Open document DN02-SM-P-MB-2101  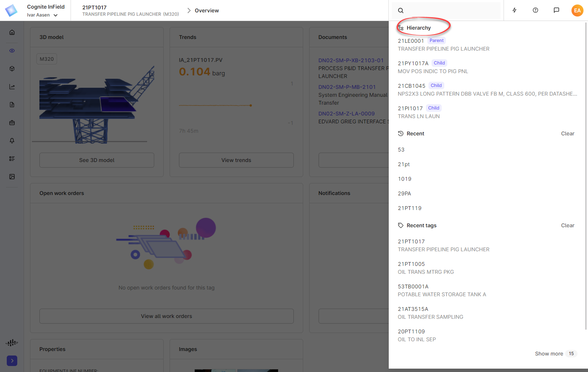[347, 87]
